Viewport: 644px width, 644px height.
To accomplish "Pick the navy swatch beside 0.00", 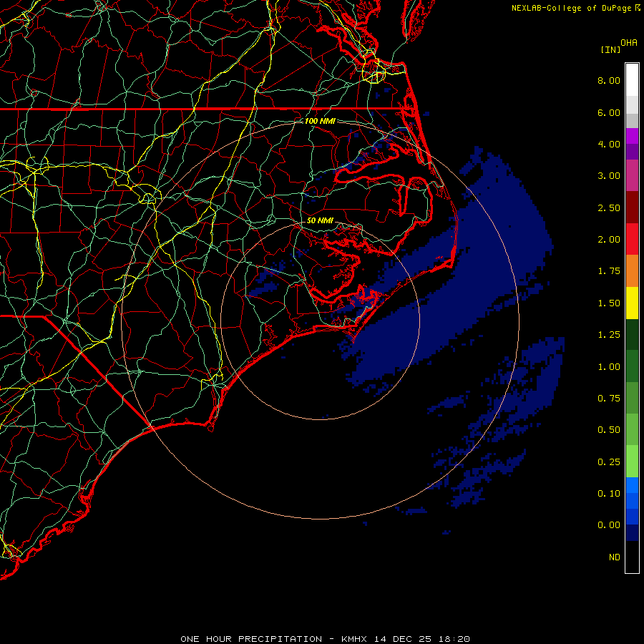I will [632, 532].
